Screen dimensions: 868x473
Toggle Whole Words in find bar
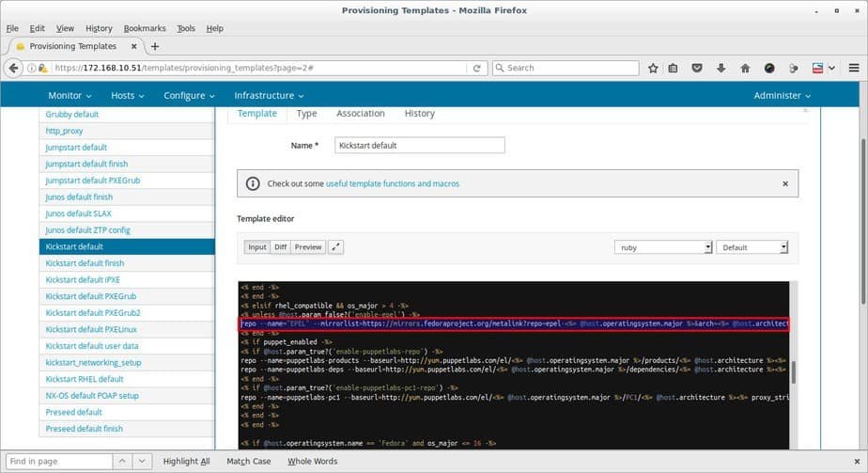pos(312,461)
